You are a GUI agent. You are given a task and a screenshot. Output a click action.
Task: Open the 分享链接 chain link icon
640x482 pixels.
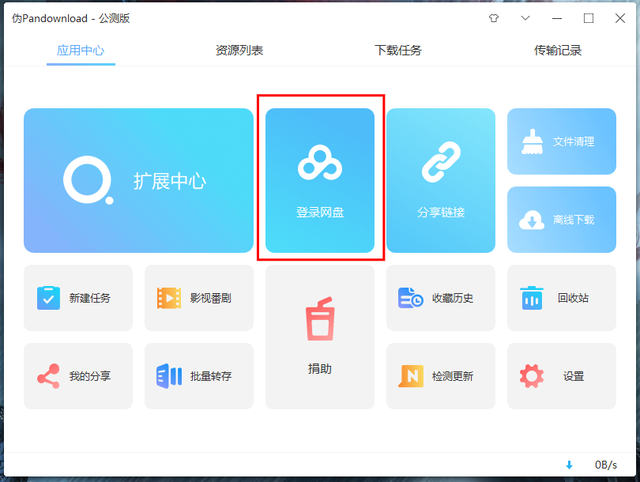point(441,162)
